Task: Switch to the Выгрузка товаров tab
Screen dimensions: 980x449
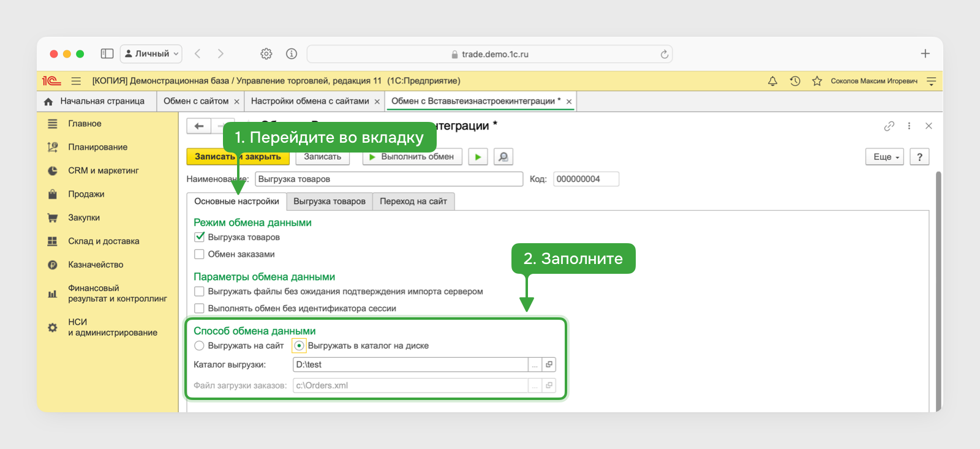Action: [330, 201]
